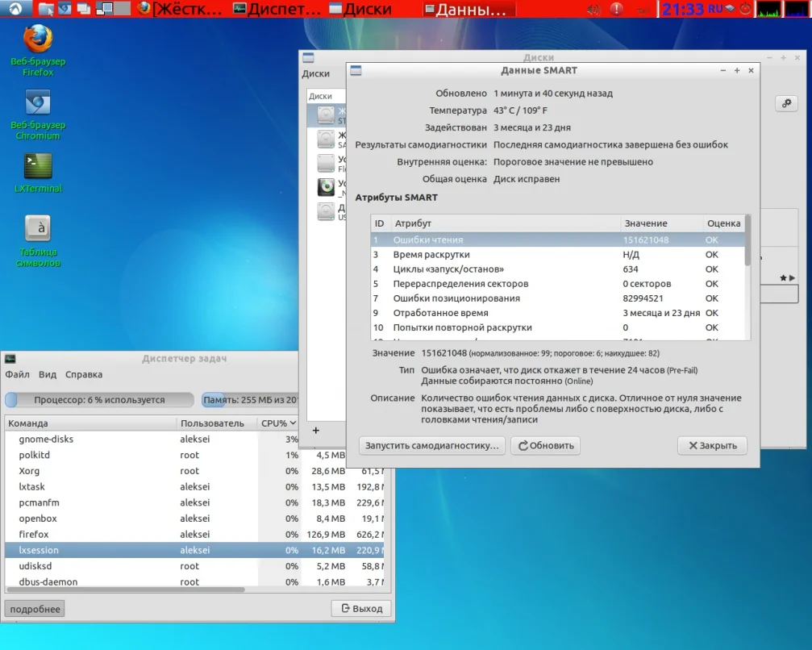Click the processor usage progress bar
Image resolution: width=812 pixels, height=650 pixels.
pos(99,400)
